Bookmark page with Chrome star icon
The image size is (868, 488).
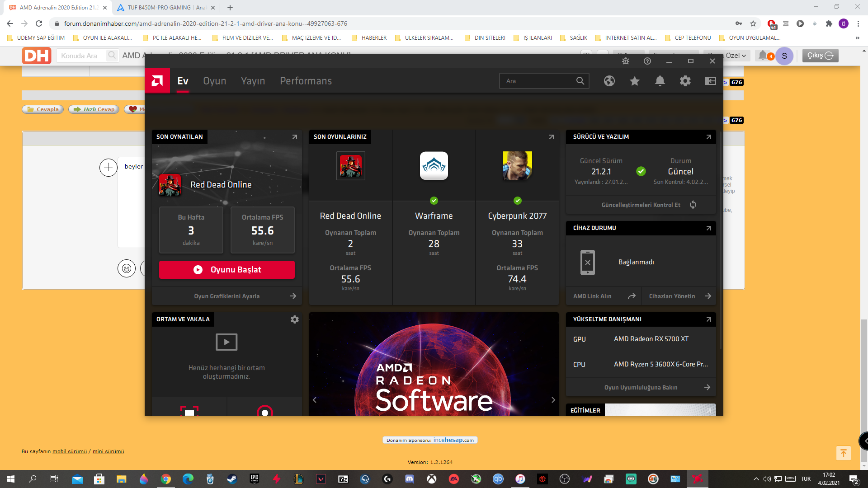[753, 23]
